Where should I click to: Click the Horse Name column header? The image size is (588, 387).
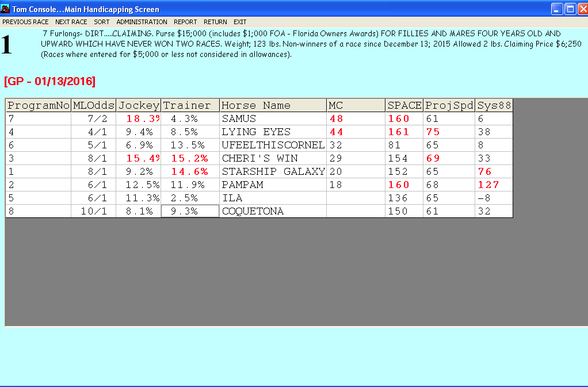click(x=273, y=106)
